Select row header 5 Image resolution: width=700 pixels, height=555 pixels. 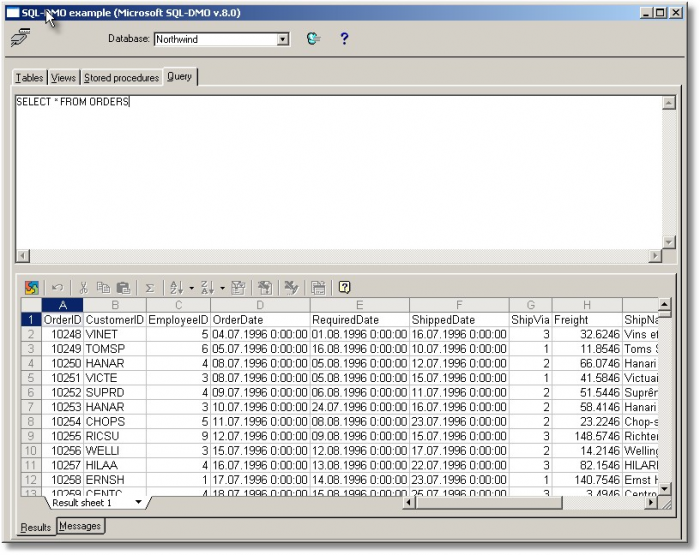pos(31,378)
